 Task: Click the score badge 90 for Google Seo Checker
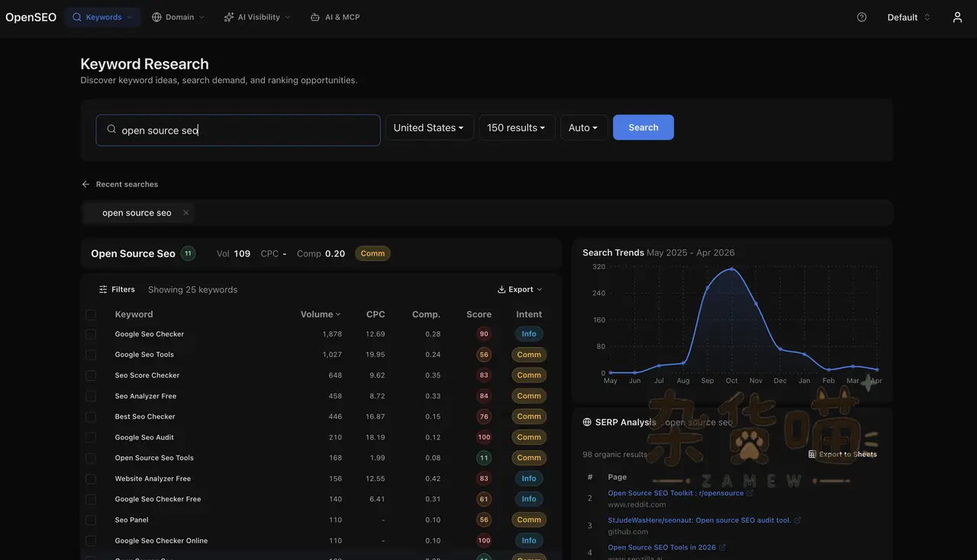[x=484, y=334]
